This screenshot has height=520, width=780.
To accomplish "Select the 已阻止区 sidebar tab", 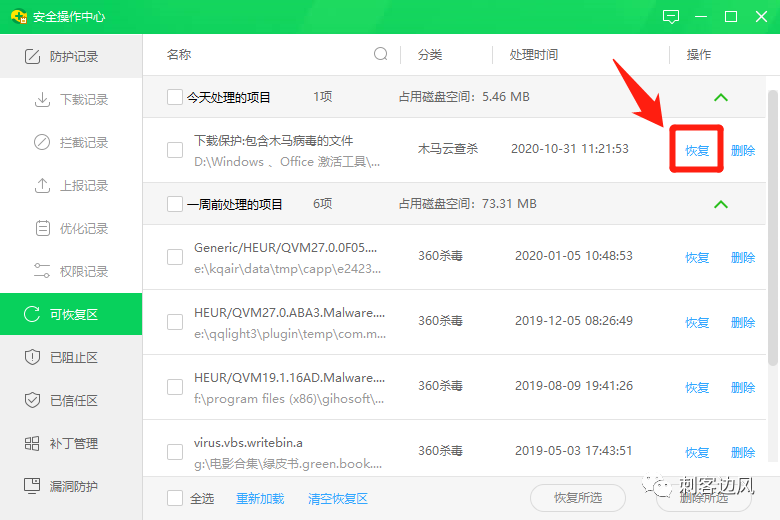I will [x=71, y=357].
